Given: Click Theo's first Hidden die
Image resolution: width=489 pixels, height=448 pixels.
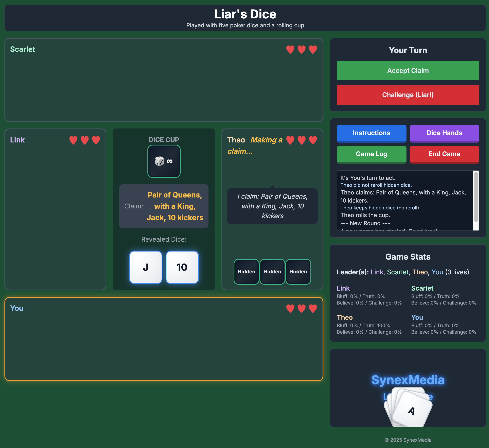Looking at the screenshot, I should 246,272.
